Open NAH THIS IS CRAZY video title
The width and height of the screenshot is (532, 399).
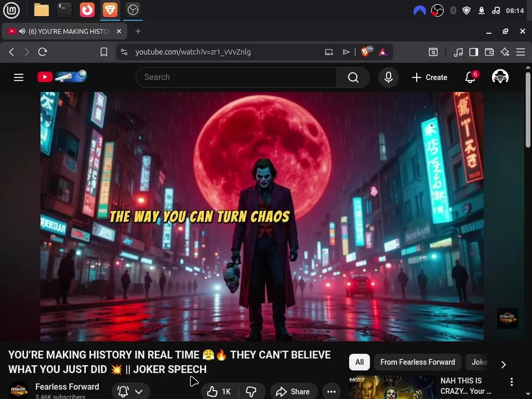pyautogui.click(x=467, y=386)
